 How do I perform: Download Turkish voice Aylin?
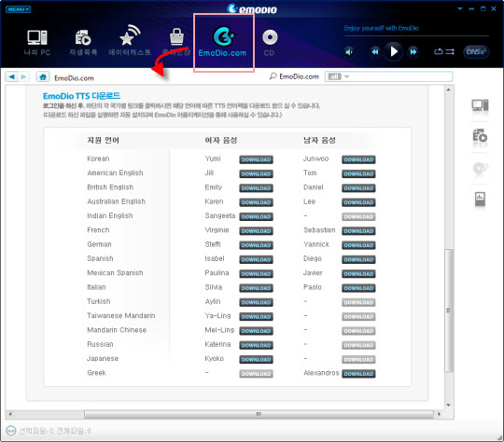pos(256,302)
